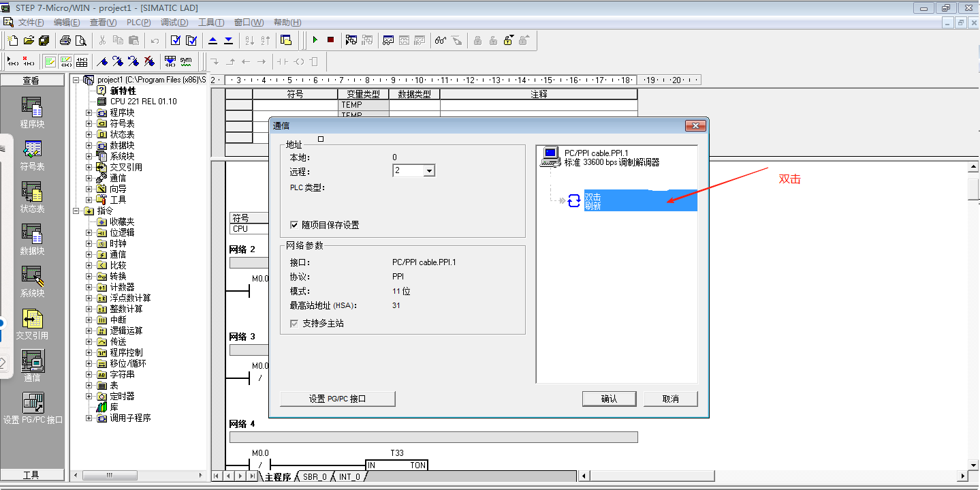Click the editor vertical scrollbar up arrow

tap(973, 168)
